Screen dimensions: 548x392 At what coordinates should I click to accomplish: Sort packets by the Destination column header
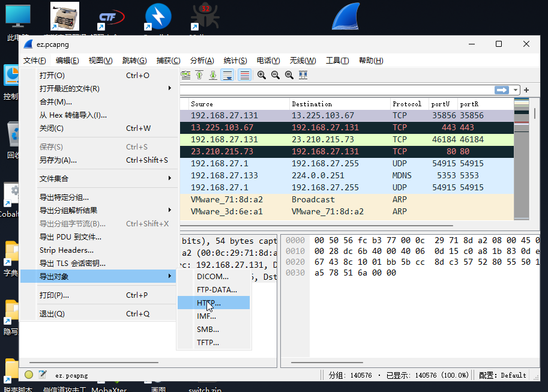tap(340, 104)
